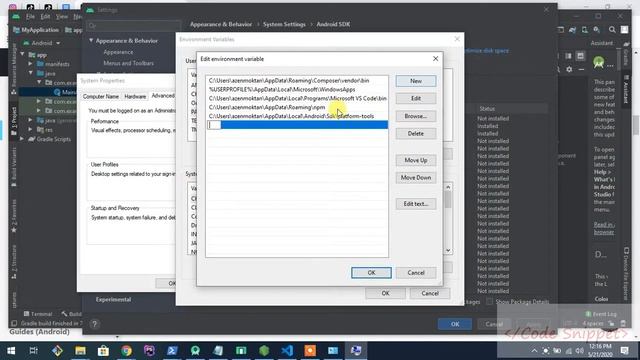Screen dimensions: 640x360
Task: Click the Android Studio search magnifier icon
Action: (x=612, y=30)
